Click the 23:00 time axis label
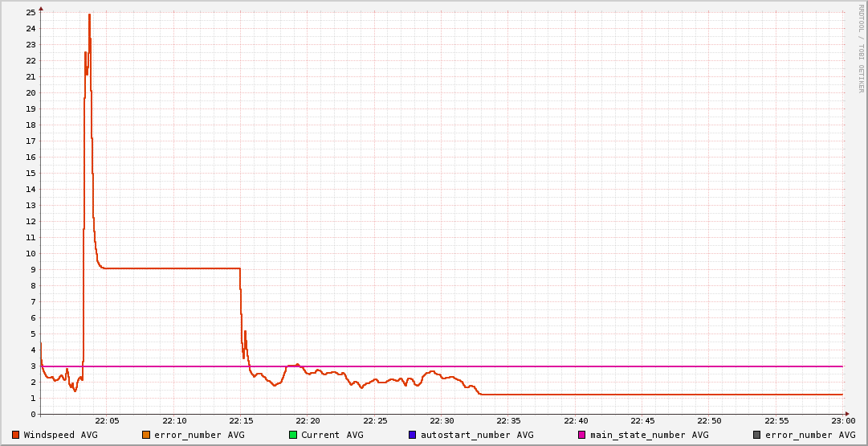This screenshot has height=446, width=868. pyautogui.click(x=843, y=421)
